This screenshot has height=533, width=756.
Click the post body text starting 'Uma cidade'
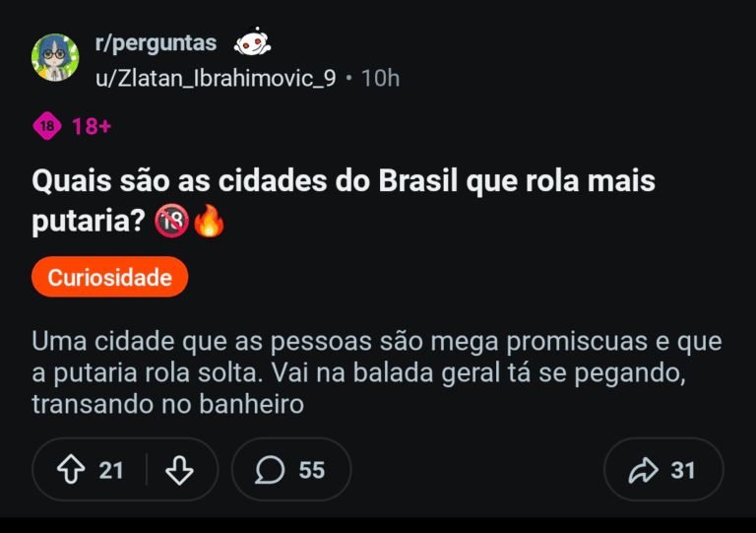(376, 341)
